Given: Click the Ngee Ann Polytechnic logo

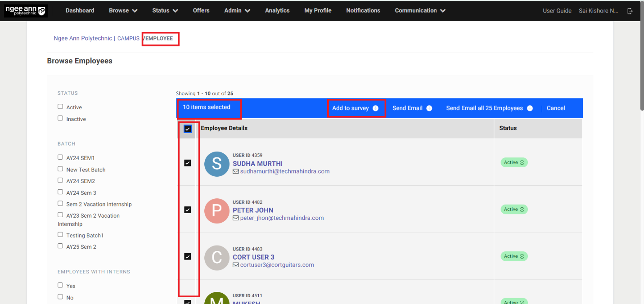Looking at the screenshot, I should coord(26,11).
